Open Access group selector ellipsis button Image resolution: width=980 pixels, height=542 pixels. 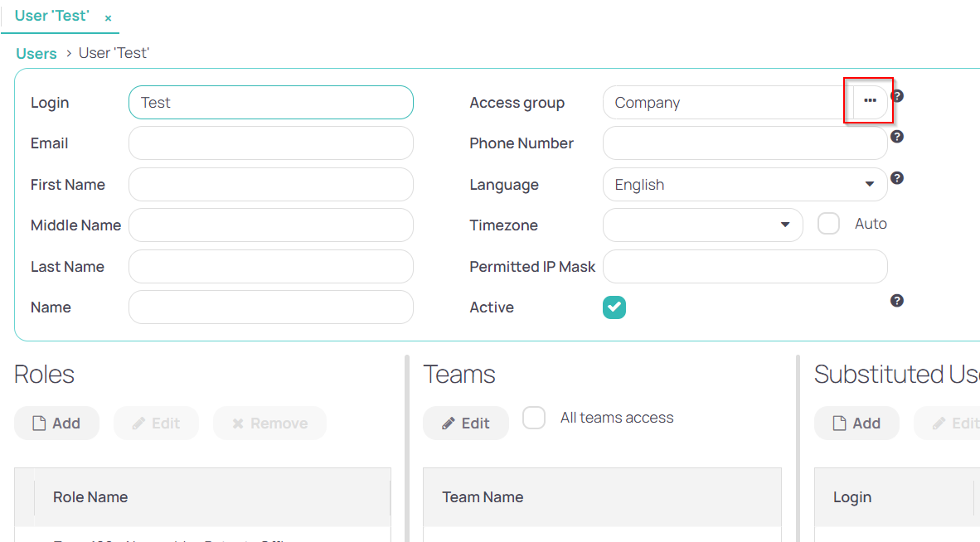pyautogui.click(x=870, y=100)
